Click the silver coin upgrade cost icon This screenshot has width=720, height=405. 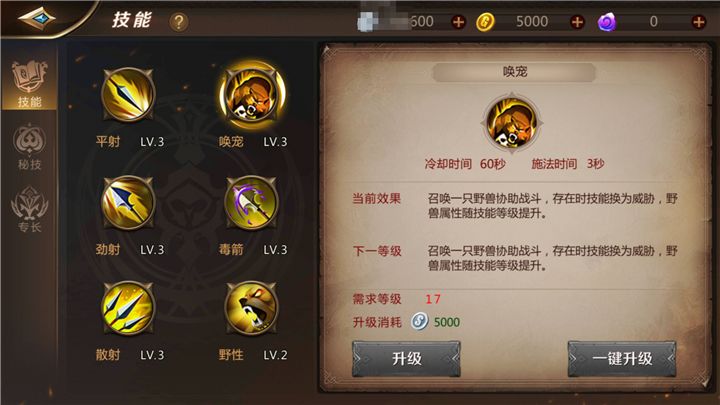pos(419,321)
